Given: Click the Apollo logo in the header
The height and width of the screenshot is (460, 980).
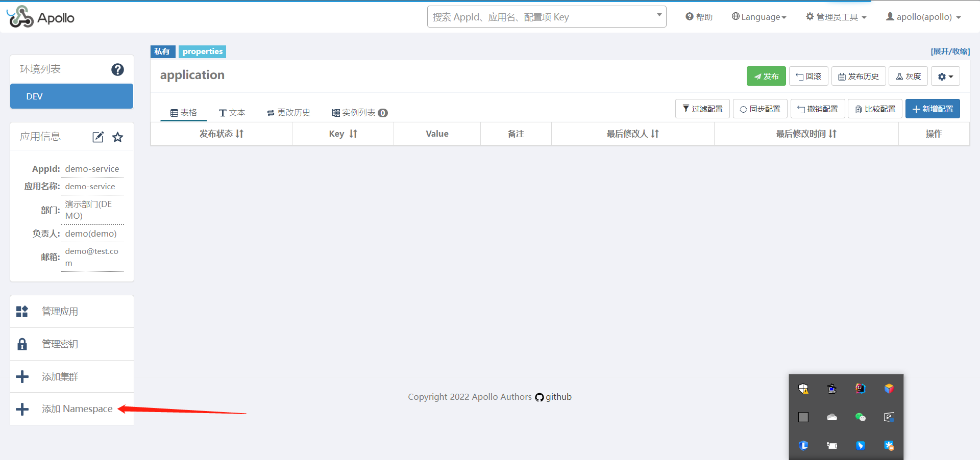Looking at the screenshot, I should (41, 17).
